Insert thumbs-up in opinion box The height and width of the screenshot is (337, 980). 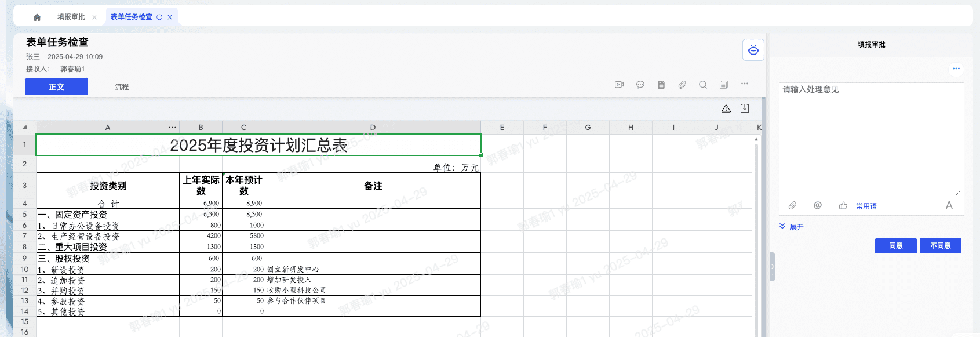coord(843,205)
